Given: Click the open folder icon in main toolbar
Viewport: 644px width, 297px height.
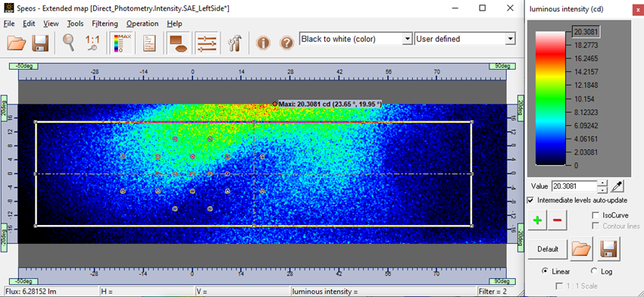Looking at the screenshot, I should 17,42.
